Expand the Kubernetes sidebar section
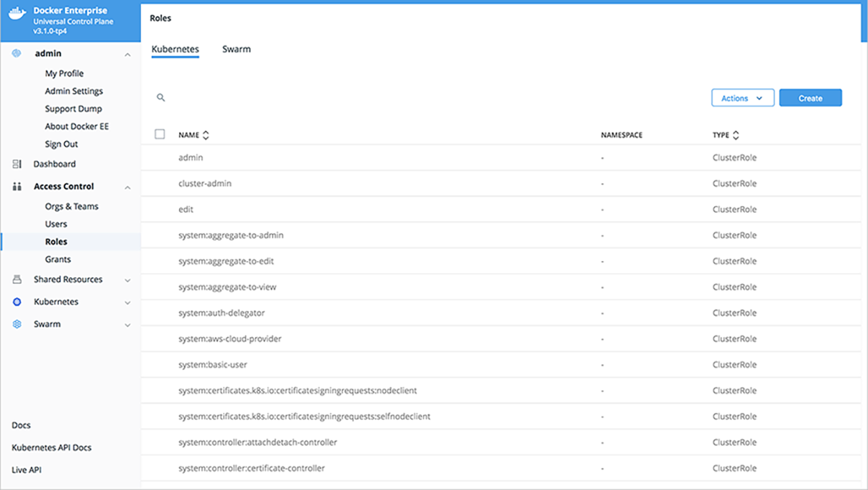Image resolution: width=868 pixels, height=490 pixels. click(x=127, y=302)
